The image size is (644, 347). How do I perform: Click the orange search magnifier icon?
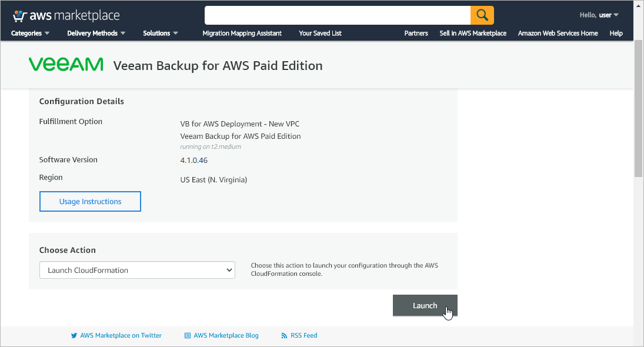tap(482, 15)
